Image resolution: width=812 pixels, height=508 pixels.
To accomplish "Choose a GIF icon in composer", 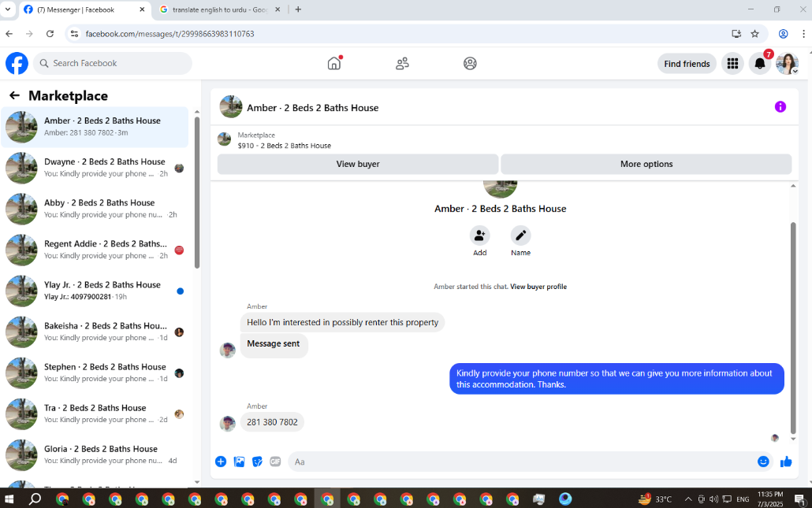I will [275, 462].
